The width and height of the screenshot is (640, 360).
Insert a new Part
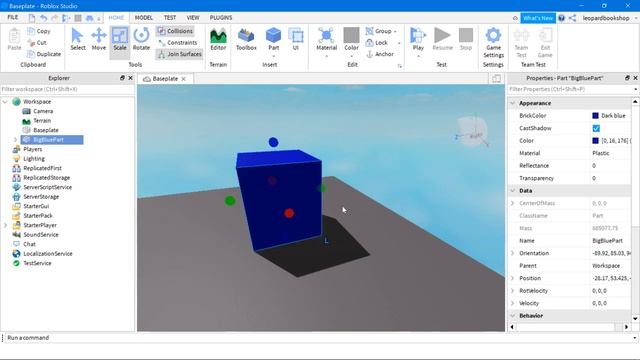pyautogui.click(x=273, y=39)
